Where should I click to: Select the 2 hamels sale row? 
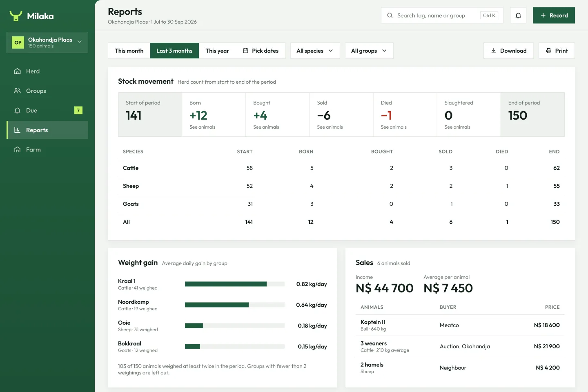460,367
